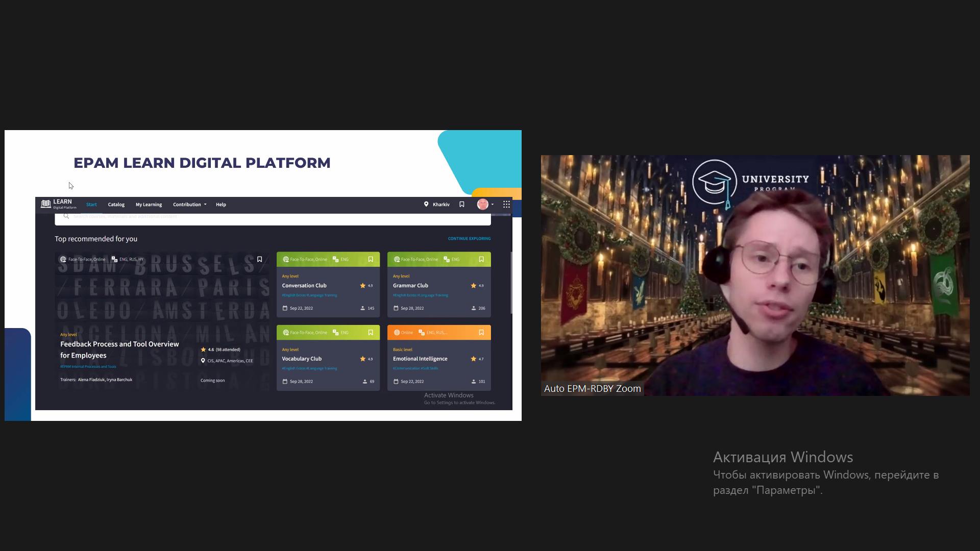Open the Help menu item

tap(221, 205)
